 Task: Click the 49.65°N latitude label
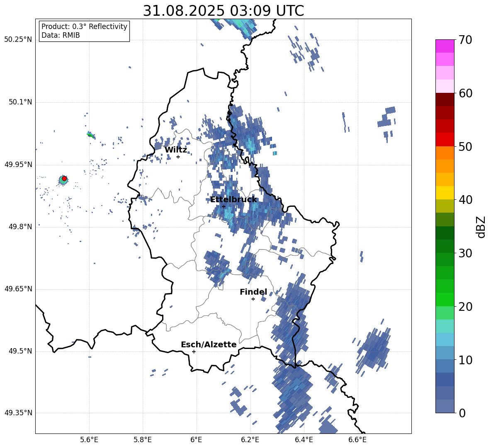18,289
